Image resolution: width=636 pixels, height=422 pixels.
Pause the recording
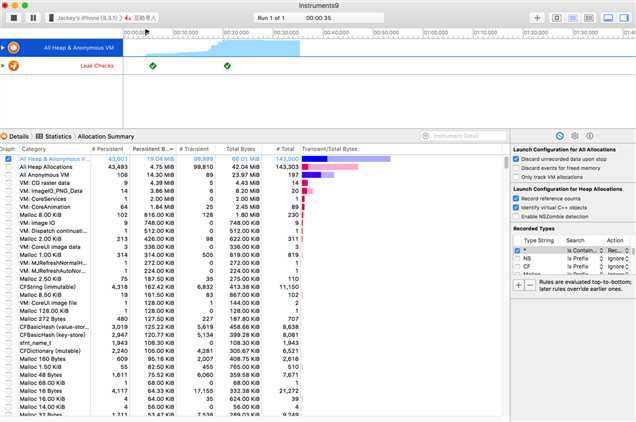click(33, 18)
